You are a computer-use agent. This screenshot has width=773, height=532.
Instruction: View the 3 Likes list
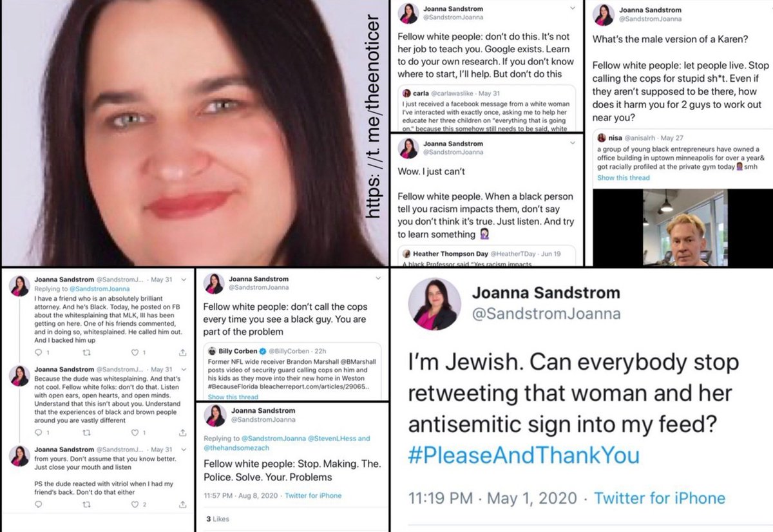coord(217,518)
